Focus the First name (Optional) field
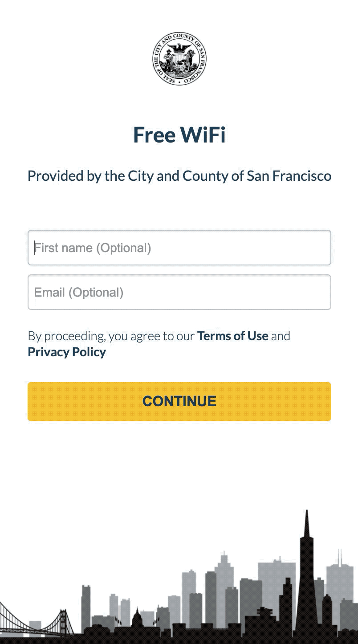This screenshot has width=358, height=644. coord(179,248)
